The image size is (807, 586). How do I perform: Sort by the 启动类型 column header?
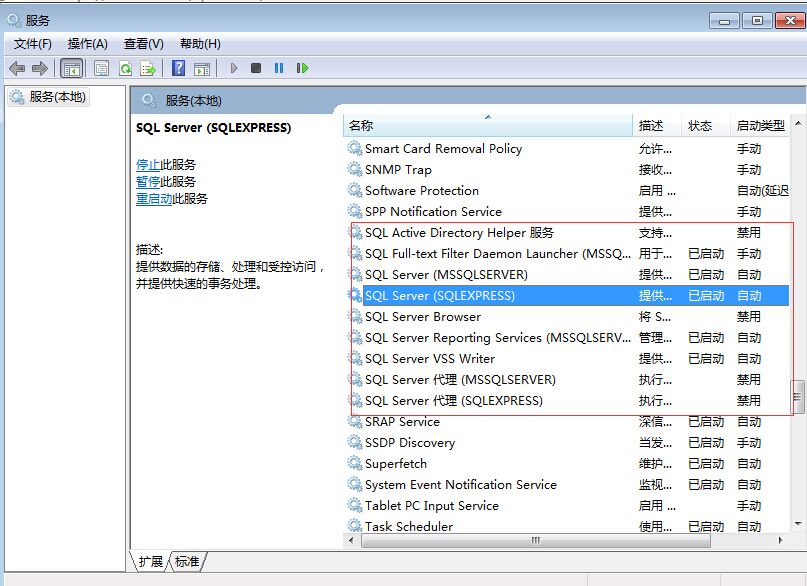click(x=760, y=126)
